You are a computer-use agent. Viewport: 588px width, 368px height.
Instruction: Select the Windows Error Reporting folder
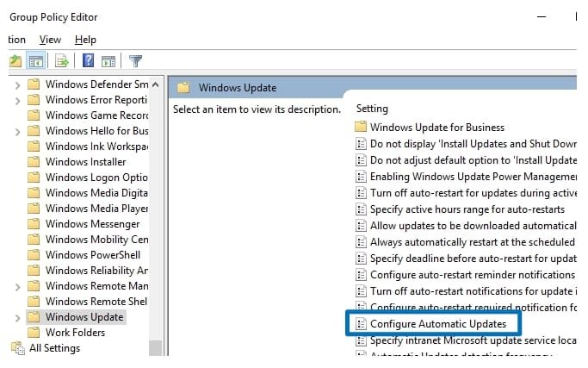pyautogui.click(x=87, y=100)
